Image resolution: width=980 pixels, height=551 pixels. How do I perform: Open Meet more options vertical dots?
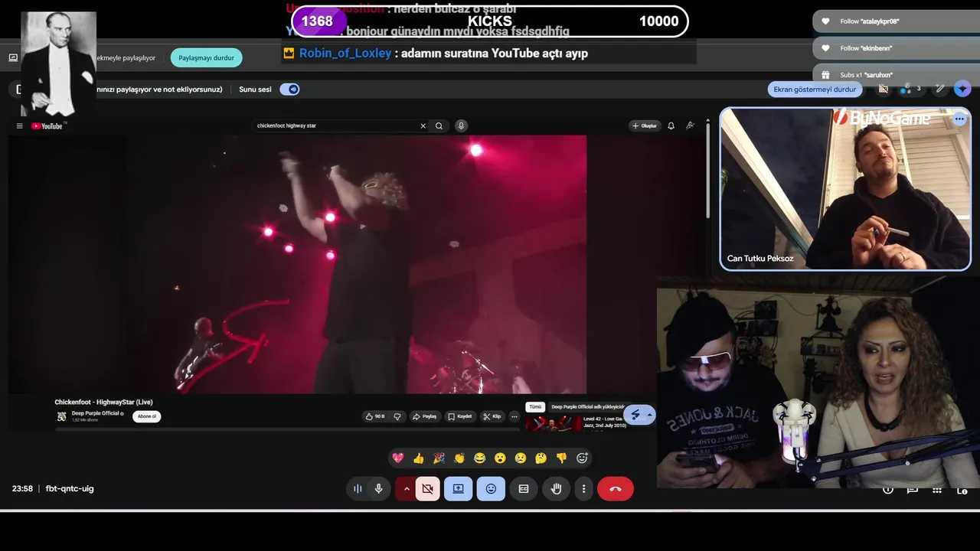click(583, 488)
